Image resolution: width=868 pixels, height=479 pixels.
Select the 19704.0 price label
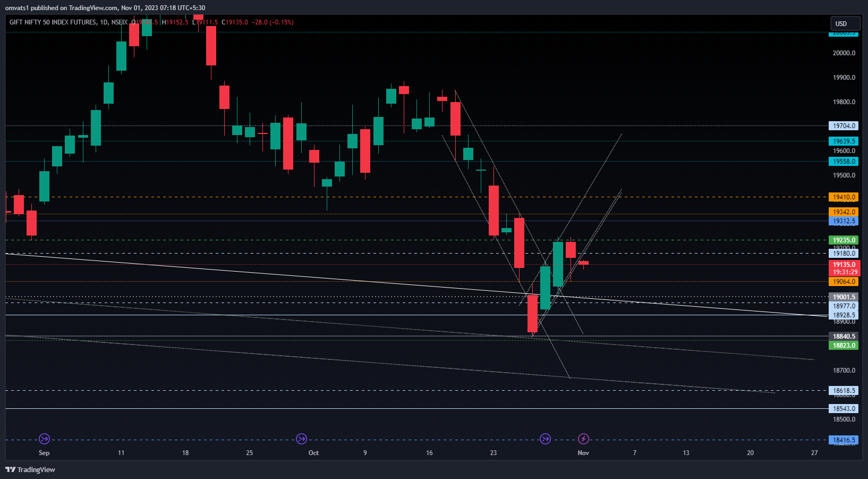tap(844, 126)
